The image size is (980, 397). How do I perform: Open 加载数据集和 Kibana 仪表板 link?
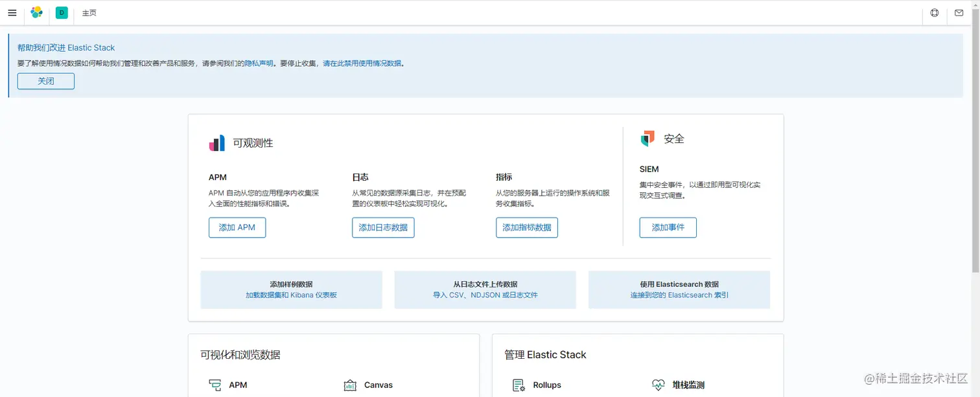[x=291, y=295]
